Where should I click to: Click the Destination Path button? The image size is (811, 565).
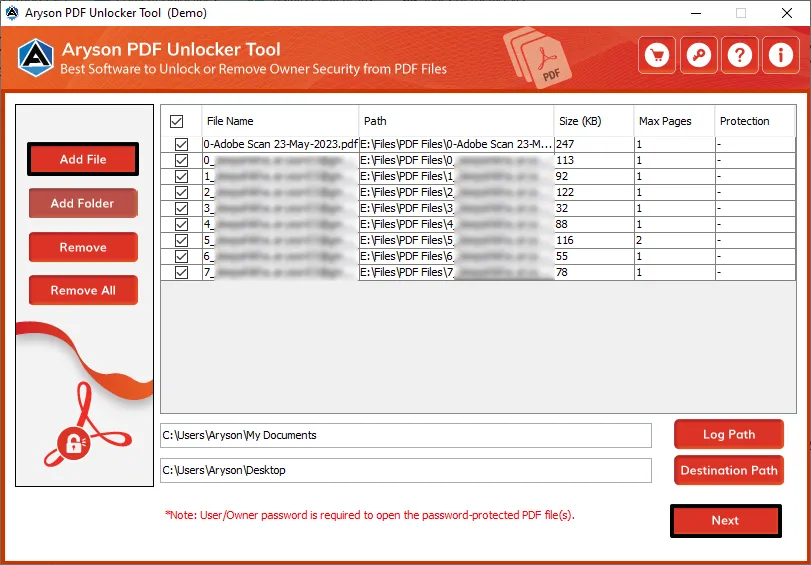click(x=729, y=470)
